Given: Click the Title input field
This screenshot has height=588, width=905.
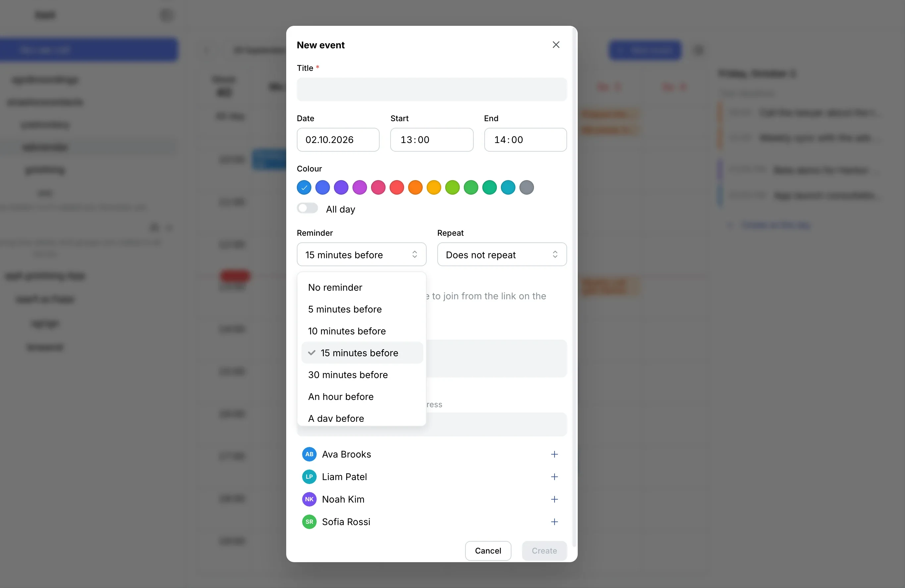Looking at the screenshot, I should click(432, 89).
